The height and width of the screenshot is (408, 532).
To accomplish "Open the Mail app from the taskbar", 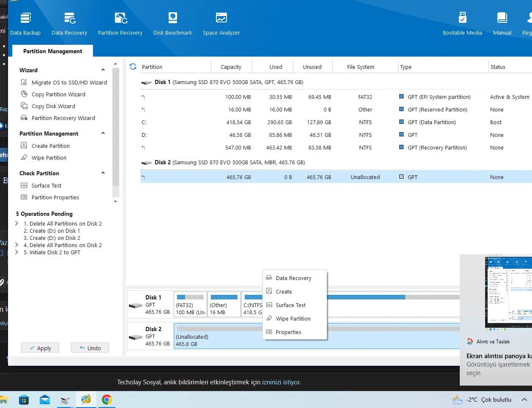I will click(x=45, y=400).
